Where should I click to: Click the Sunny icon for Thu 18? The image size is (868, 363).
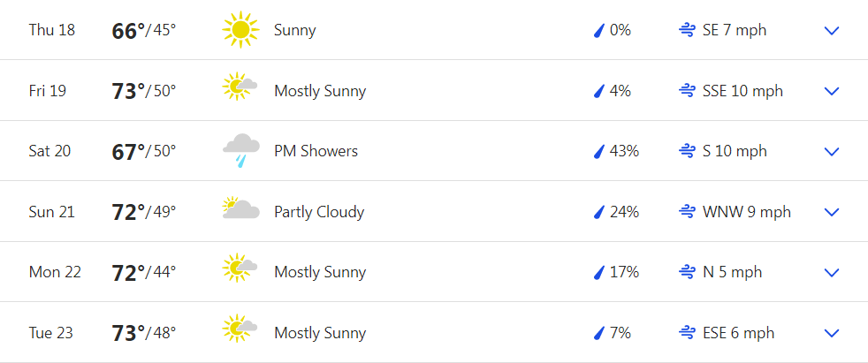[240, 30]
